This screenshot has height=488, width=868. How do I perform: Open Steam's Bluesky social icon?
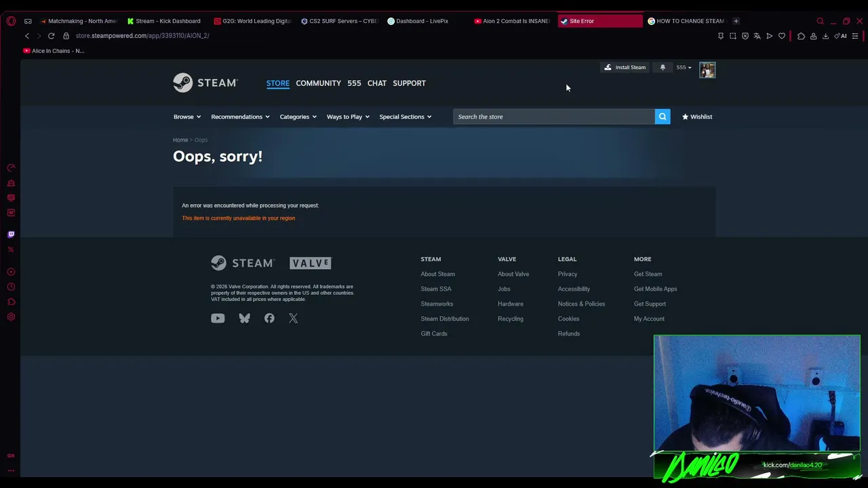click(x=244, y=318)
